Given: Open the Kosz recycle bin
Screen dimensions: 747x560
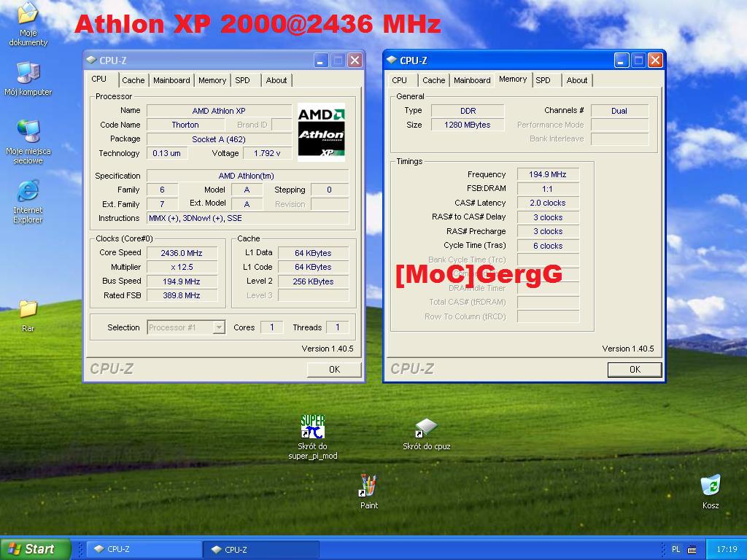Looking at the screenshot, I should (711, 492).
